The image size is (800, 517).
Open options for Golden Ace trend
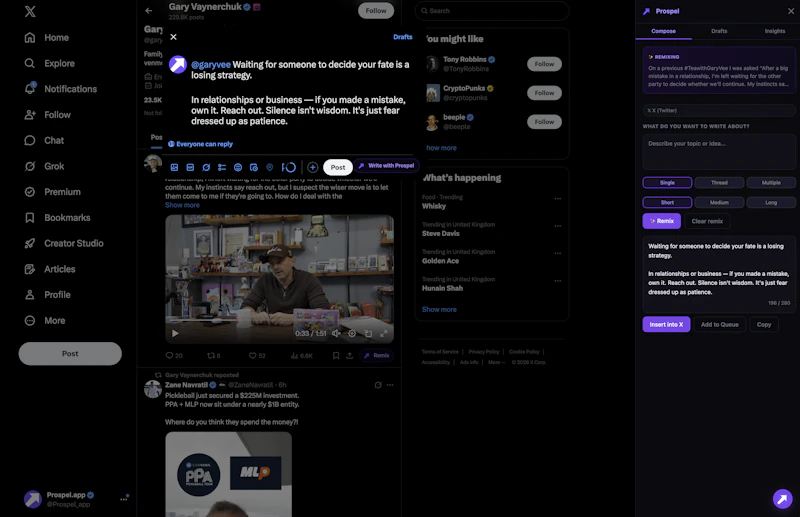[558, 253]
